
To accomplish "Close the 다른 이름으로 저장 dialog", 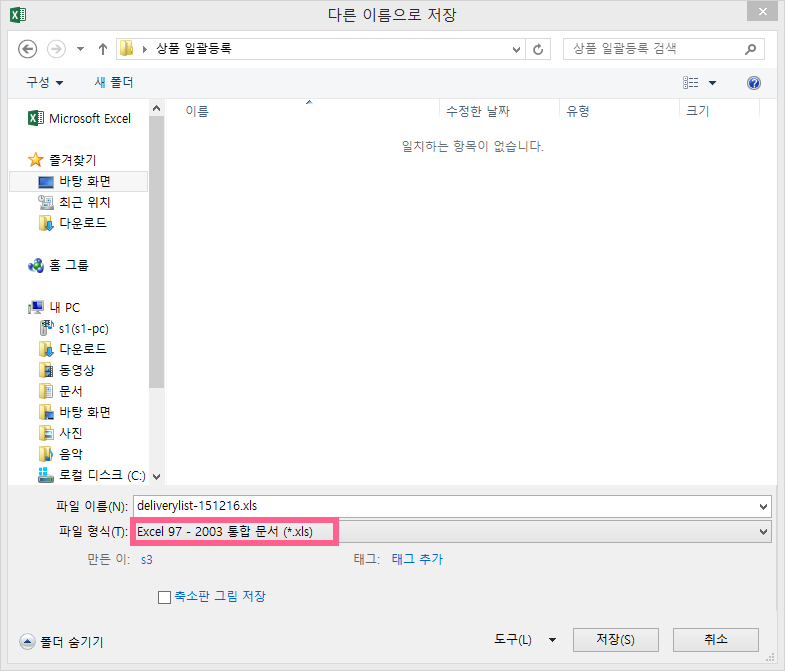I will (x=762, y=11).
